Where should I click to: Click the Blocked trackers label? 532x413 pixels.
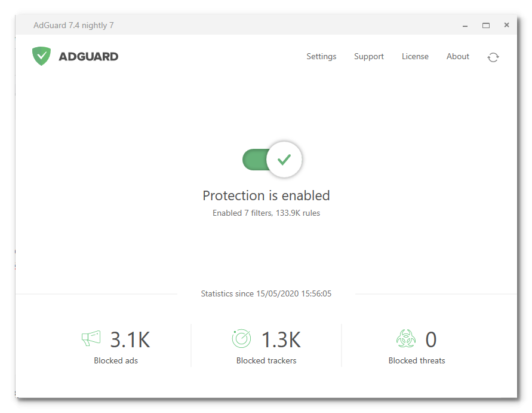[x=266, y=360]
